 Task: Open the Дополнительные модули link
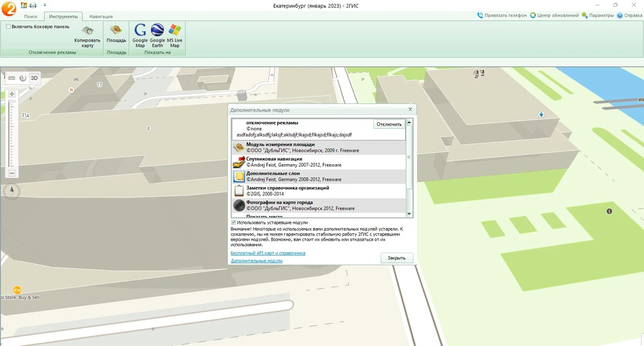[257, 261]
